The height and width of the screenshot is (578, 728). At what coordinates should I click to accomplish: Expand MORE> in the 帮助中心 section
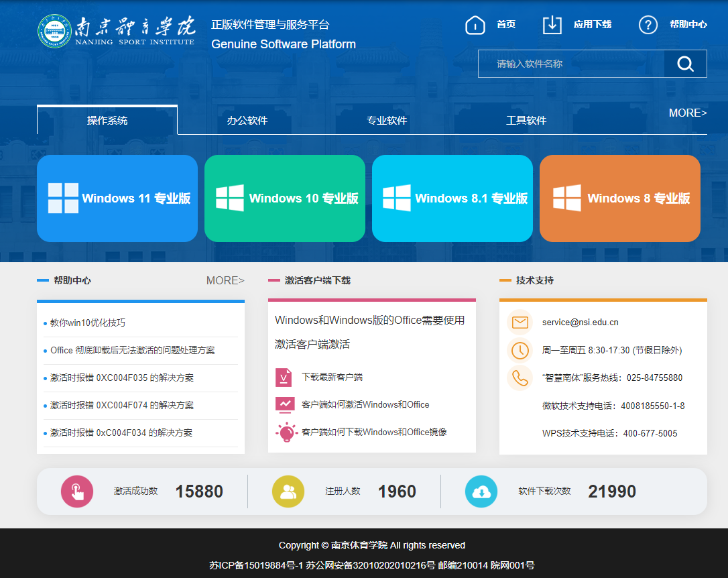tap(225, 280)
